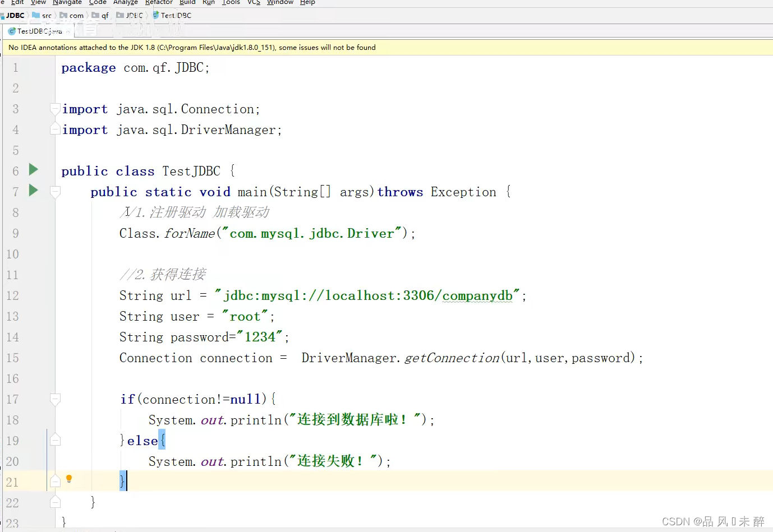Collapse the main method at line 7
The height and width of the screenshot is (532, 773).
[x=55, y=192]
